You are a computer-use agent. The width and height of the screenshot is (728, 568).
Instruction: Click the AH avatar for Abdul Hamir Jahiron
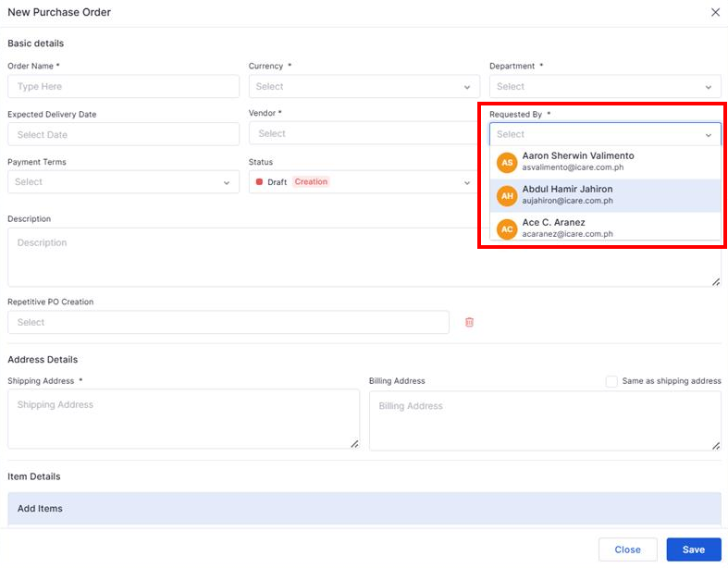[x=506, y=195]
